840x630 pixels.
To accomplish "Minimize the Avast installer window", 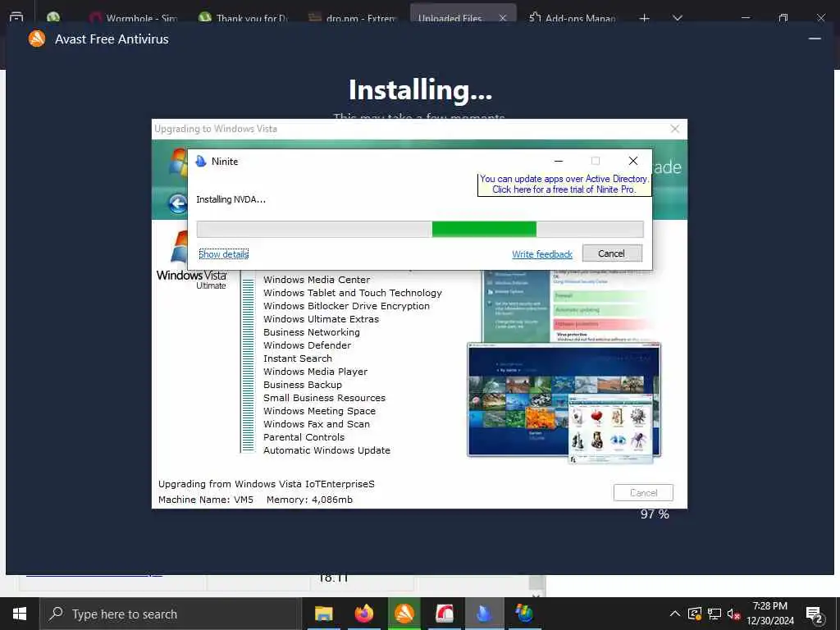I will coord(815,39).
